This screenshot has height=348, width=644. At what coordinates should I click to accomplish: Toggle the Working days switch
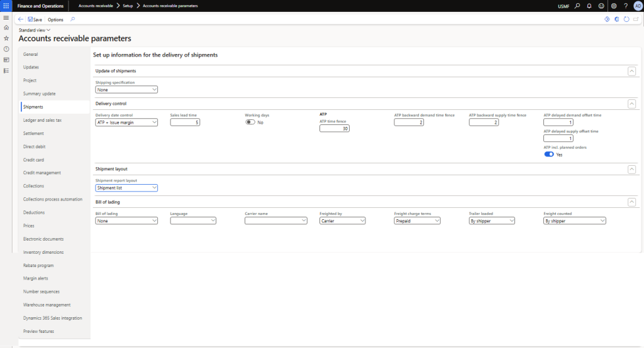click(250, 122)
